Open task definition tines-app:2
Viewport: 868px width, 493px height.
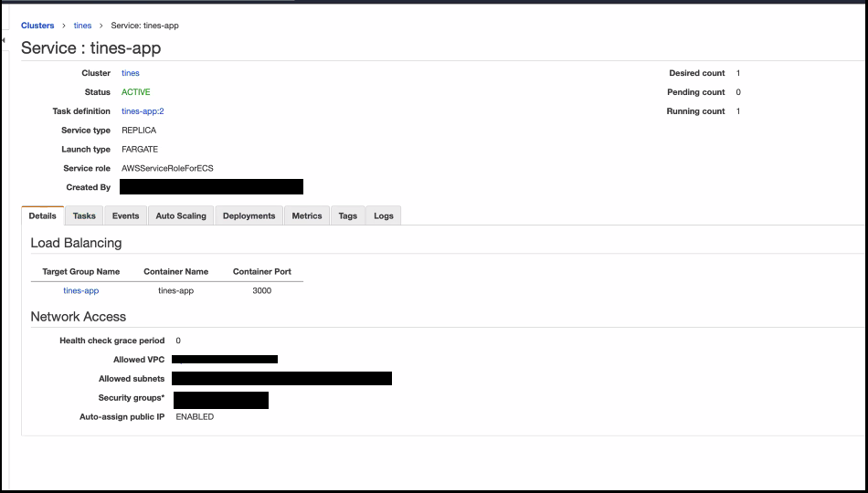143,111
